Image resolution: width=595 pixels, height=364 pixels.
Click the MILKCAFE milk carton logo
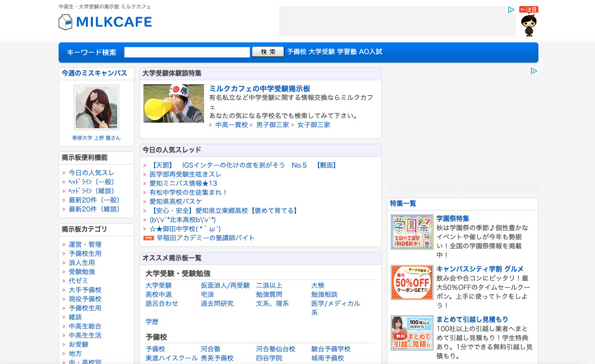tap(105, 22)
